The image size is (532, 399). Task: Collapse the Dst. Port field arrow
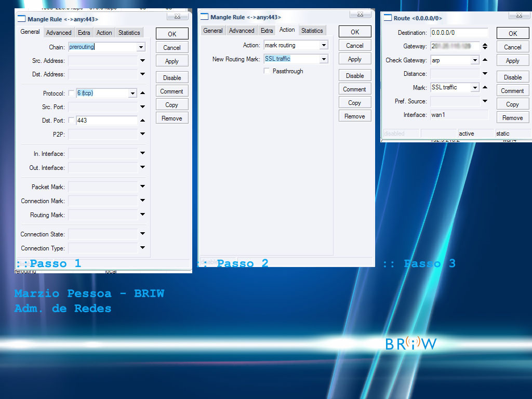click(142, 120)
